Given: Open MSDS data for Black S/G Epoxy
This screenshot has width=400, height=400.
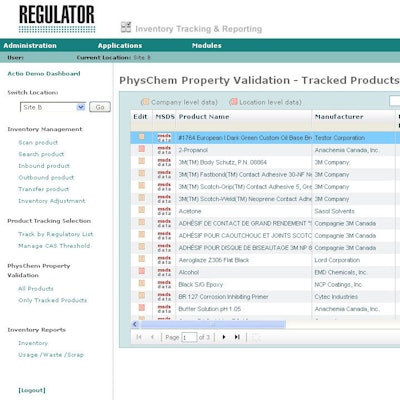Looking at the screenshot, I should pyautogui.click(x=164, y=284).
